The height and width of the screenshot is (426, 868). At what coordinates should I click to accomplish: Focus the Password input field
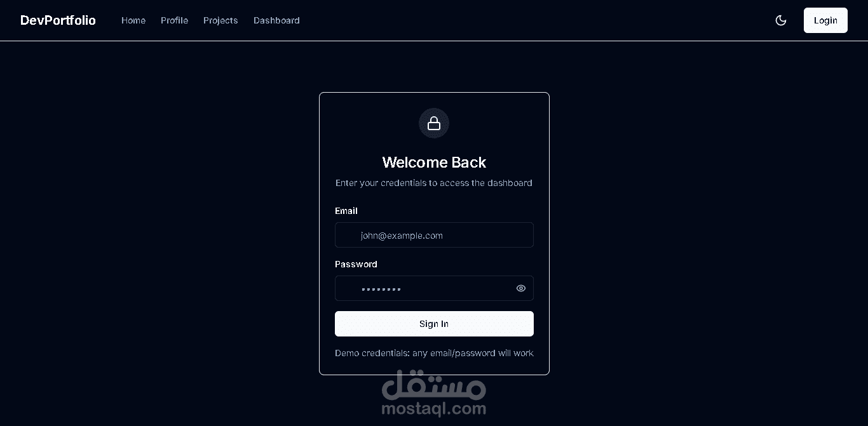click(434, 288)
